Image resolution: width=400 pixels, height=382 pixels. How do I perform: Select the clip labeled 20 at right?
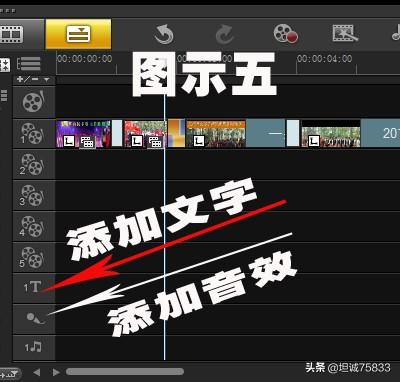381,134
